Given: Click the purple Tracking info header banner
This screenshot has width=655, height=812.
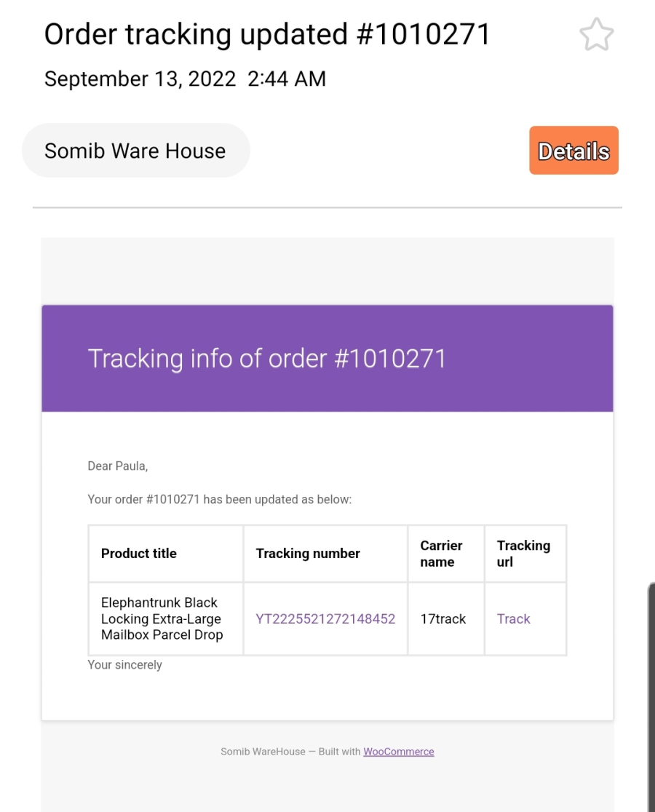Looking at the screenshot, I should (327, 359).
